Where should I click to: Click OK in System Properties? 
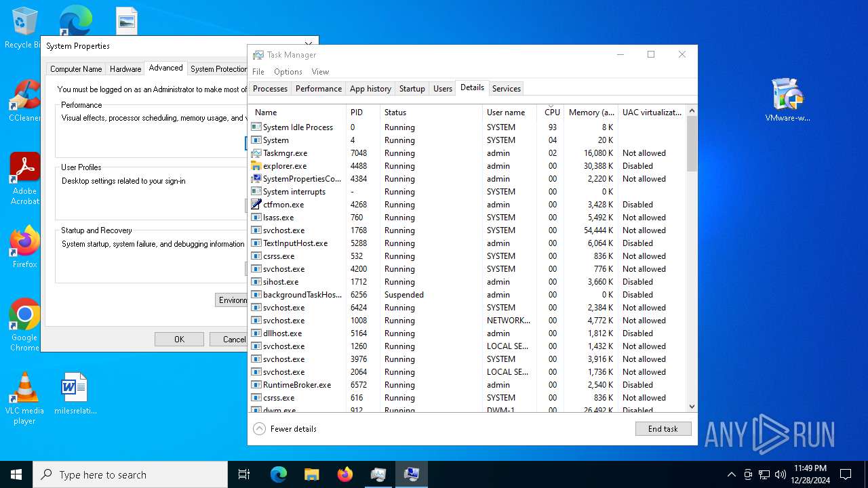coord(179,340)
